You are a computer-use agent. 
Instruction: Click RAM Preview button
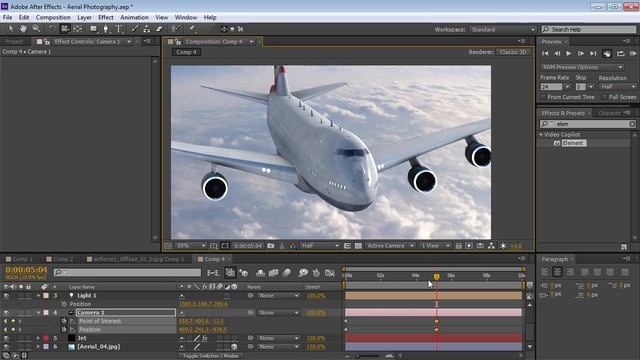(633, 53)
